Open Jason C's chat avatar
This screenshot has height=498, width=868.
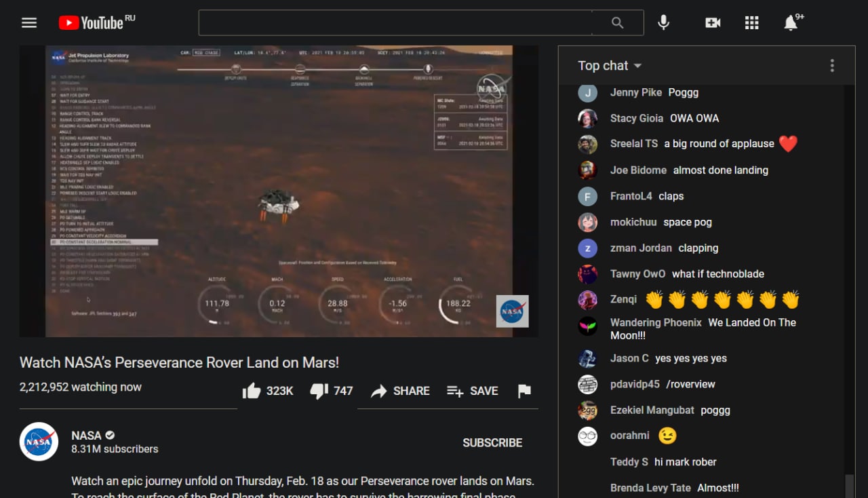click(x=587, y=358)
